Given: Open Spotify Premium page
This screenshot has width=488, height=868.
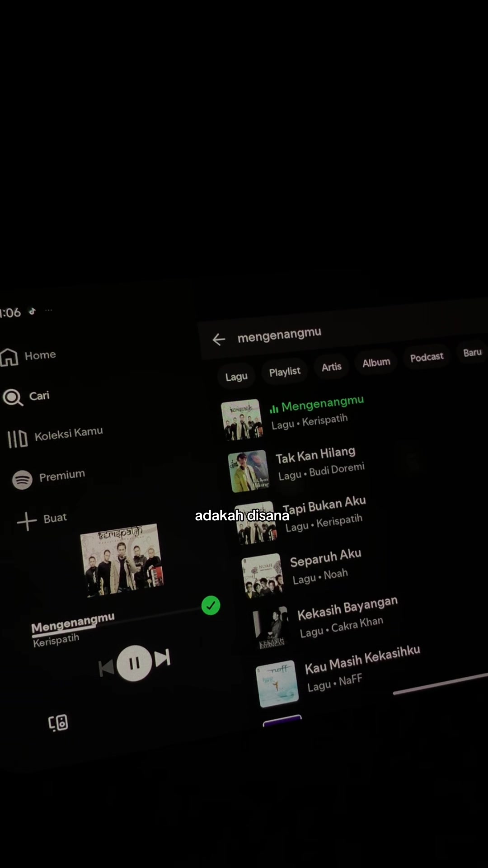Looking at the screenshot, I should [x=48, y=478].
